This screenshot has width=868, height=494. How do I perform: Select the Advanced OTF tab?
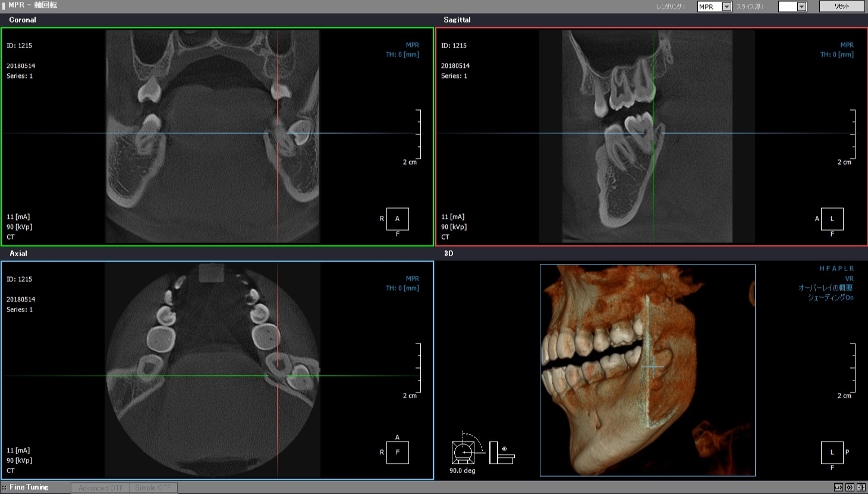click(100, 488)
